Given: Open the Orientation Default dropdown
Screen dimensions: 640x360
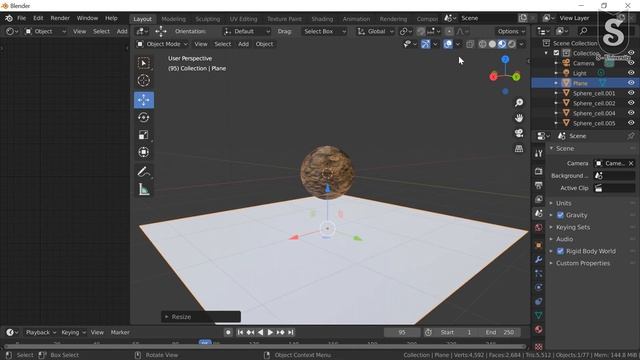Looking at the screenshot, I should (x=247, y=31).
